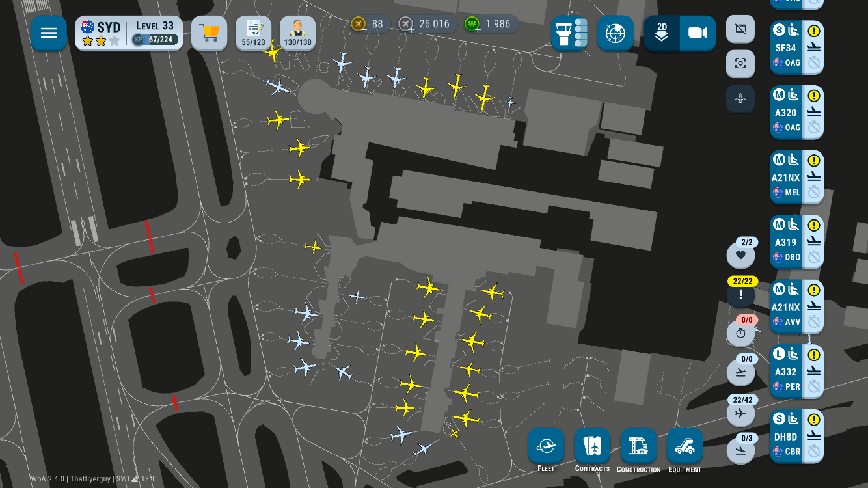The image size is (868, 488).
Task: Switch to the video camera view
Action: (x=698, y=33)
